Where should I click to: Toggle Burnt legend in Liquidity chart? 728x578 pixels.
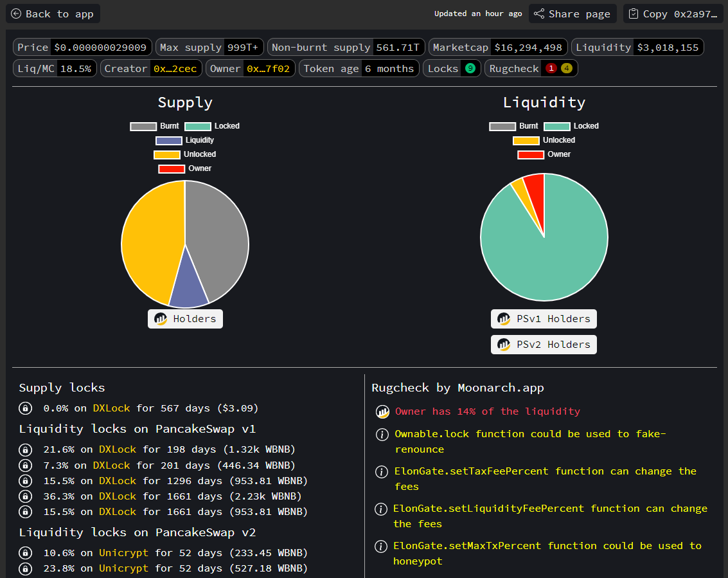pyautogui.click(x=513, y=127)
